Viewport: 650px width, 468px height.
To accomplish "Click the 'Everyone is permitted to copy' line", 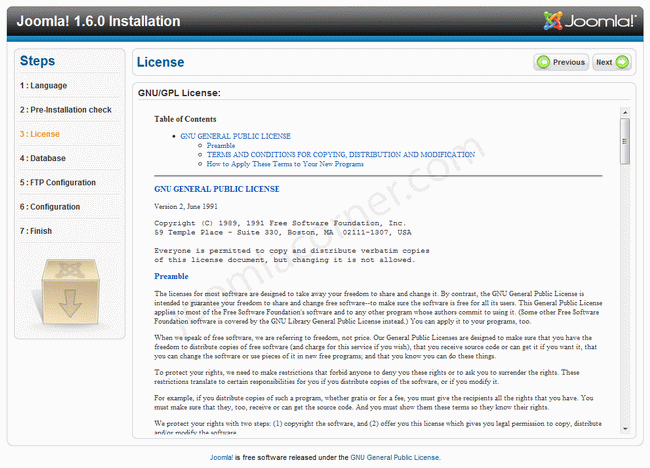I will coord(292,251).
